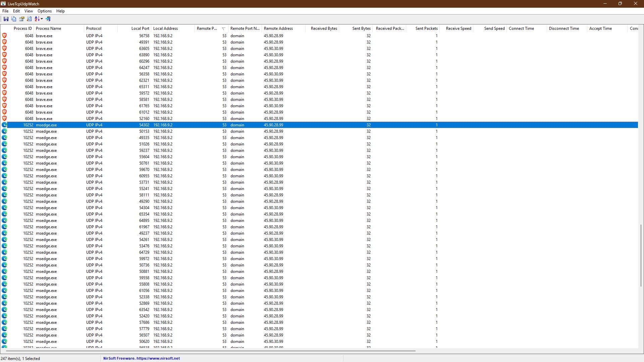644x362 pixels.
Task: Click the Connect Time column header
Action: (527, 28)
